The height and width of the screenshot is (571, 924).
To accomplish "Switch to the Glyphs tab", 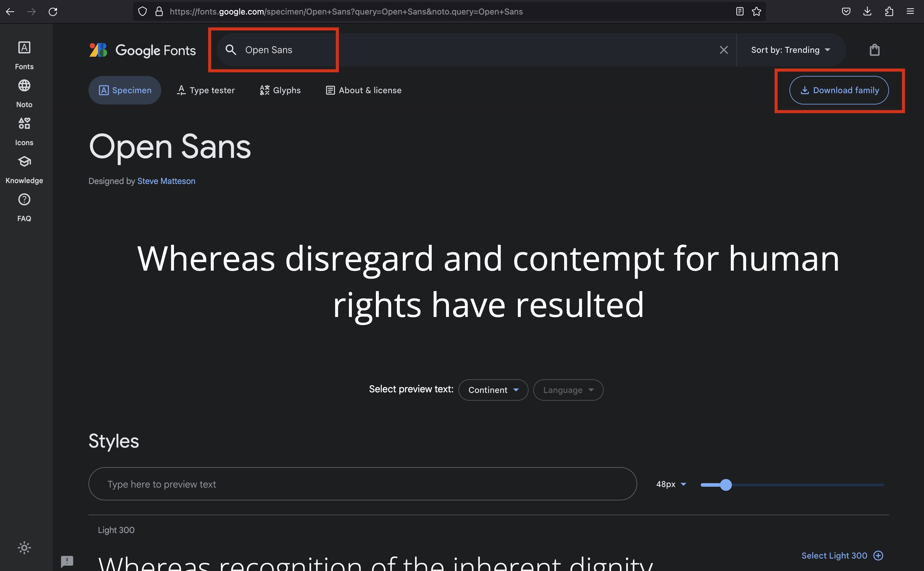I will click(x=280, y=90).
